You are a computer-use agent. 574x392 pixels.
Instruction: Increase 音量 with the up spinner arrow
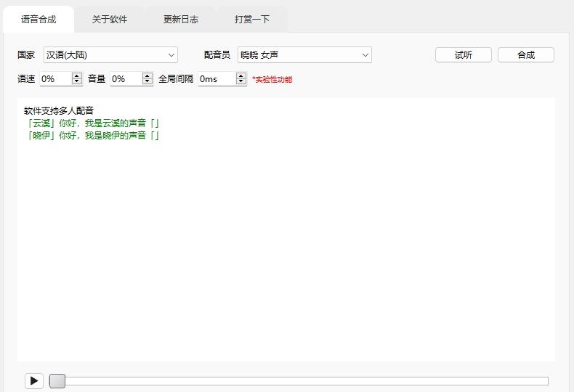[147, 75]
